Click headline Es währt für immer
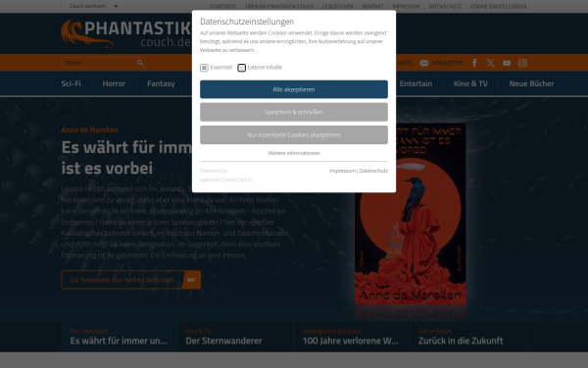 126,157
